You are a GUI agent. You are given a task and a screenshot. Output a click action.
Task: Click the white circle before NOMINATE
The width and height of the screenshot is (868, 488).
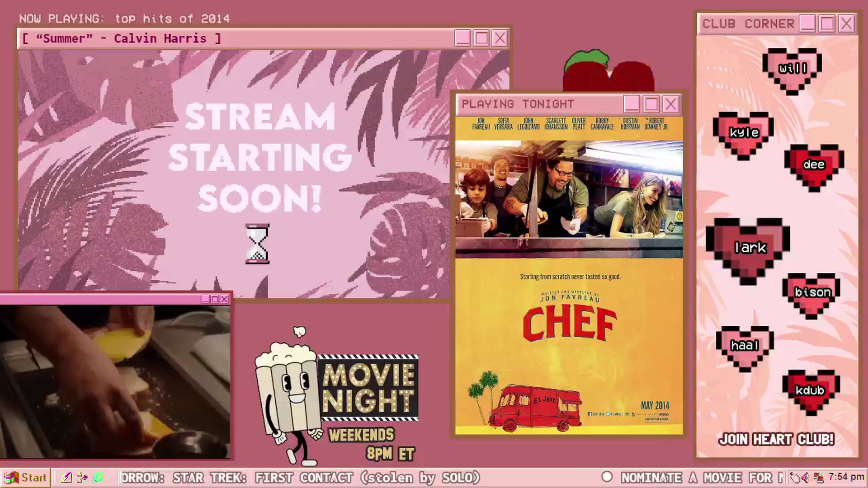pos(607,477)
